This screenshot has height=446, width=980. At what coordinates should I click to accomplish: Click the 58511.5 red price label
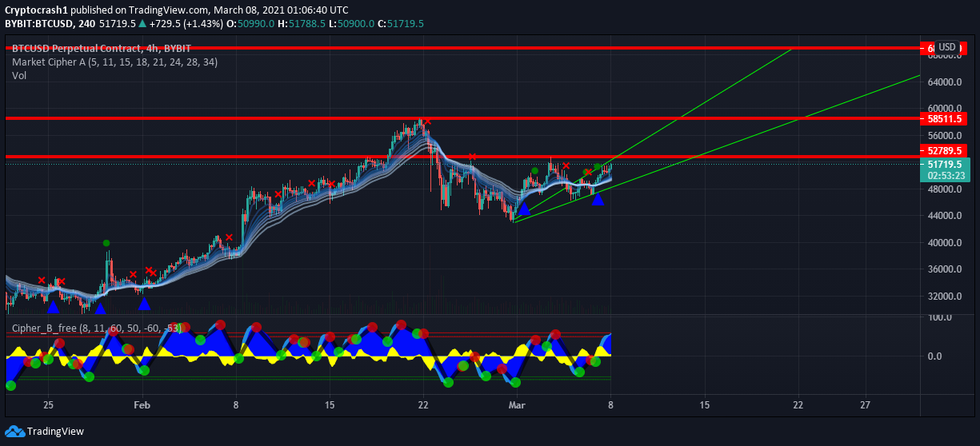coord(944,118)
